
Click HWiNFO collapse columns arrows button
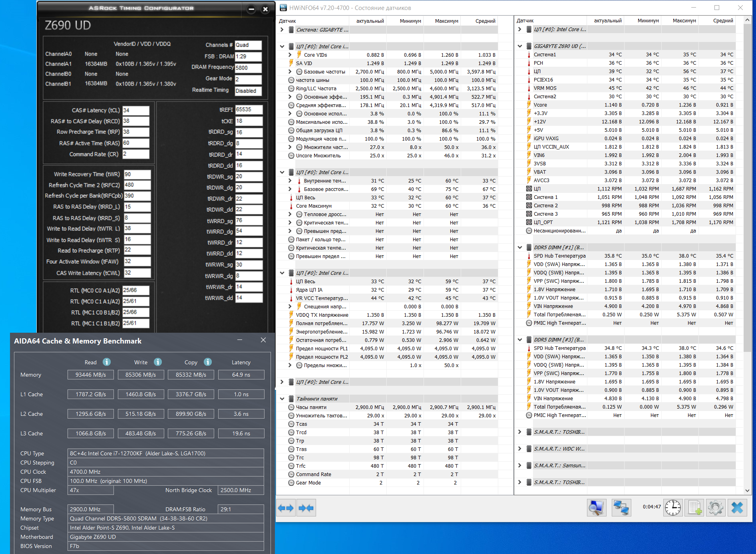[306, 508]
